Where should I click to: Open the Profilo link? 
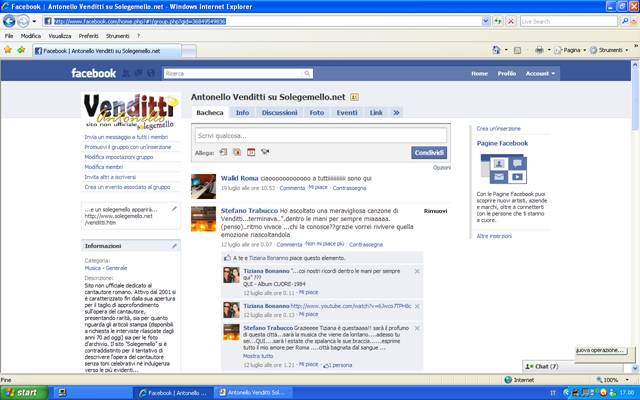(507, 73)
